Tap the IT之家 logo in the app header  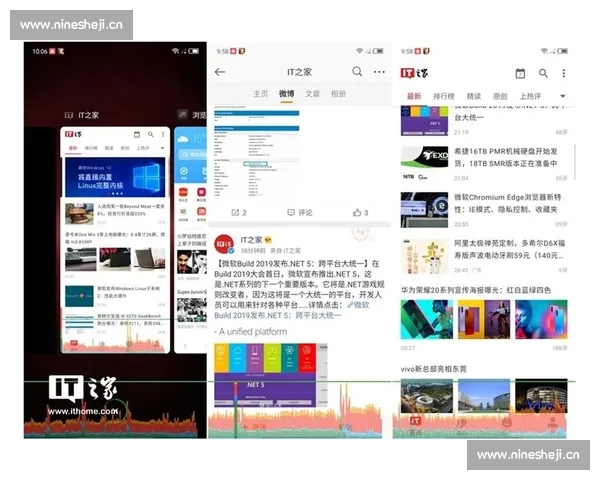[x=414, y=73]
